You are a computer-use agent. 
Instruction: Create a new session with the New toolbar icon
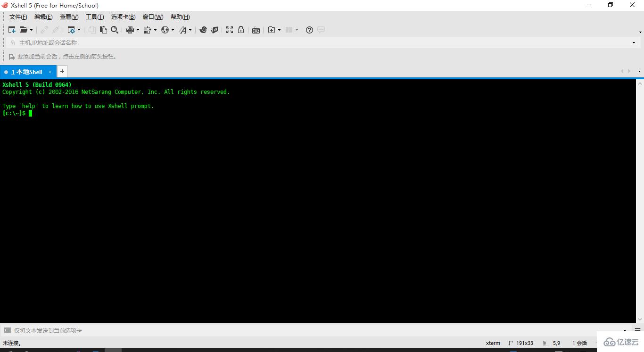point(12,30)
